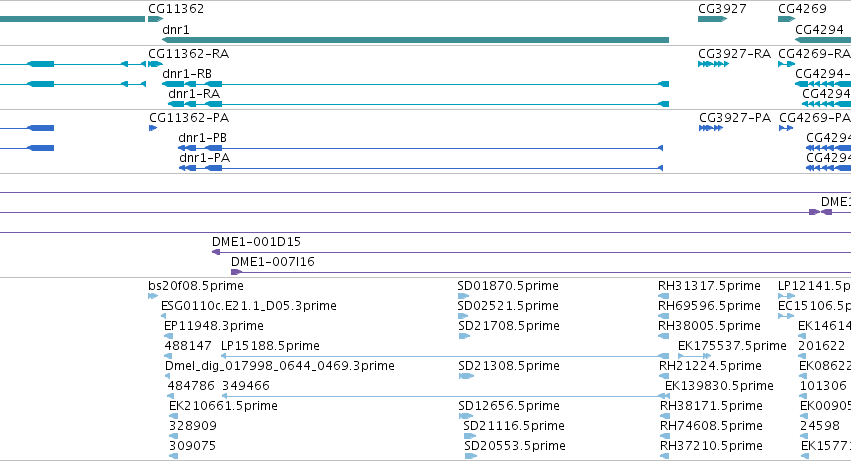This screenshot has width=851, height=461.
Task: Click the bs20f08.5prime EST glyph
Action: [x=153, y=296]
